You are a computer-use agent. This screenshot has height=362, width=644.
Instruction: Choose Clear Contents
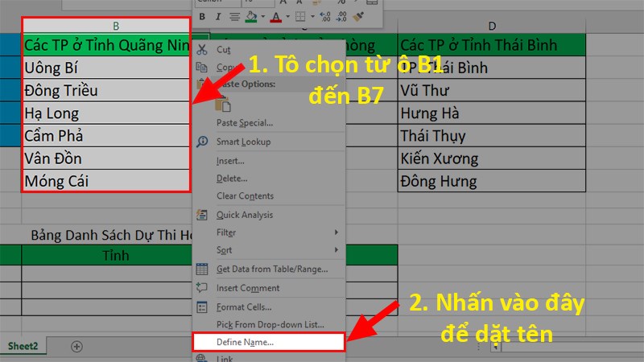point(269,195)
